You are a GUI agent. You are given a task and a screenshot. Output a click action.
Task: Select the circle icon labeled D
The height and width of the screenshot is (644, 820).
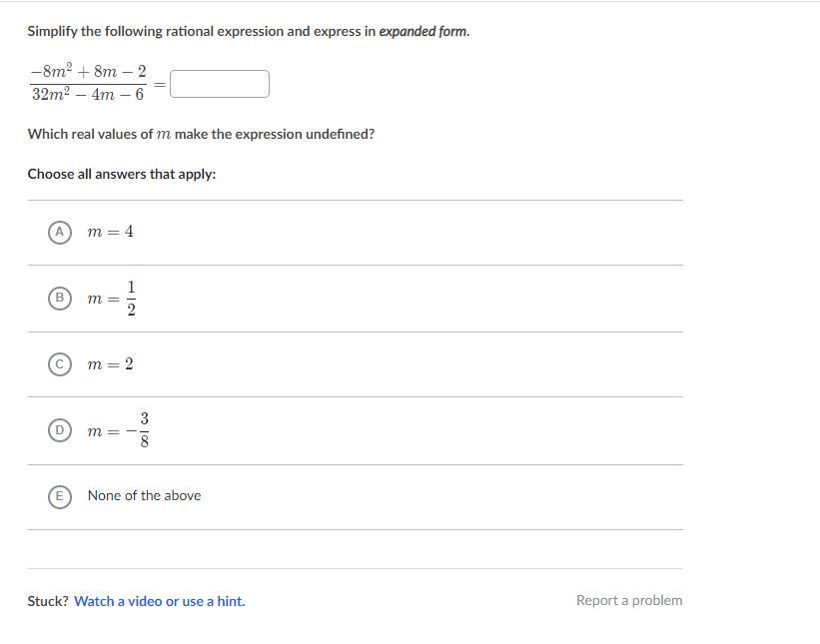coord(60,430)
